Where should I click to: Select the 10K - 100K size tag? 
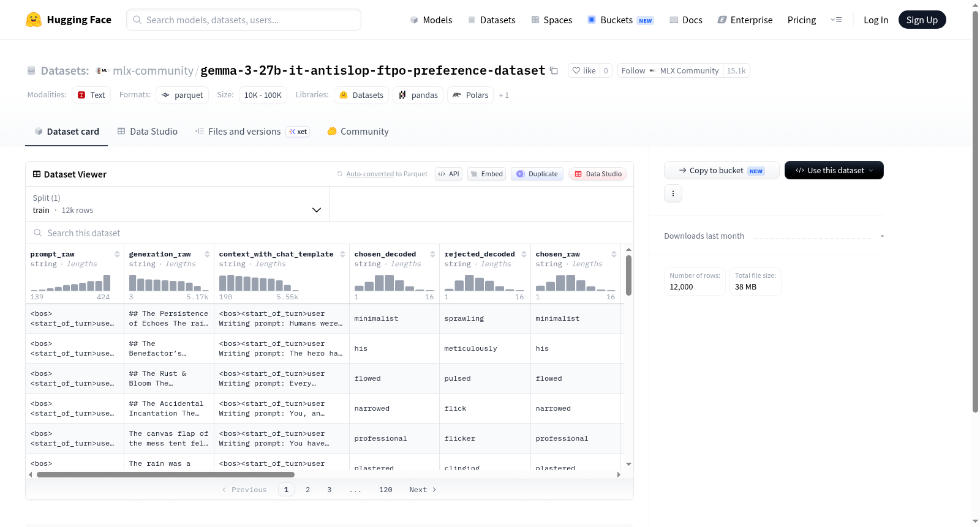coord(263,95)
